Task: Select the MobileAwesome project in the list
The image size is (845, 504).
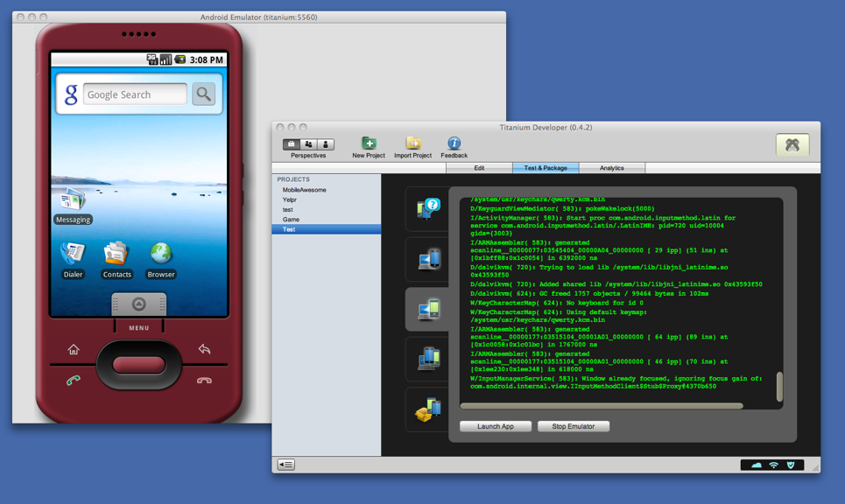Action: click(305, 190)
